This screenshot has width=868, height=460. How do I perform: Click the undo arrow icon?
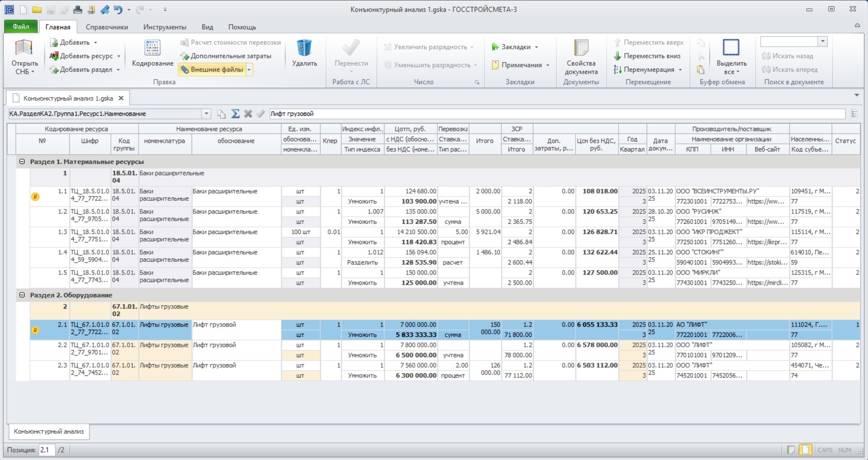(x=118, y=9)
